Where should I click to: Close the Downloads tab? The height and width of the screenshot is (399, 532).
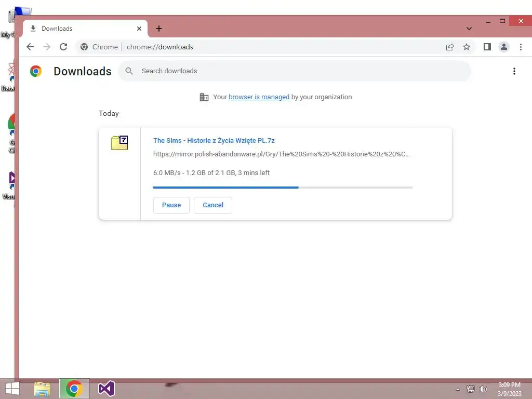pyautogui.click(x=139, y=29)
